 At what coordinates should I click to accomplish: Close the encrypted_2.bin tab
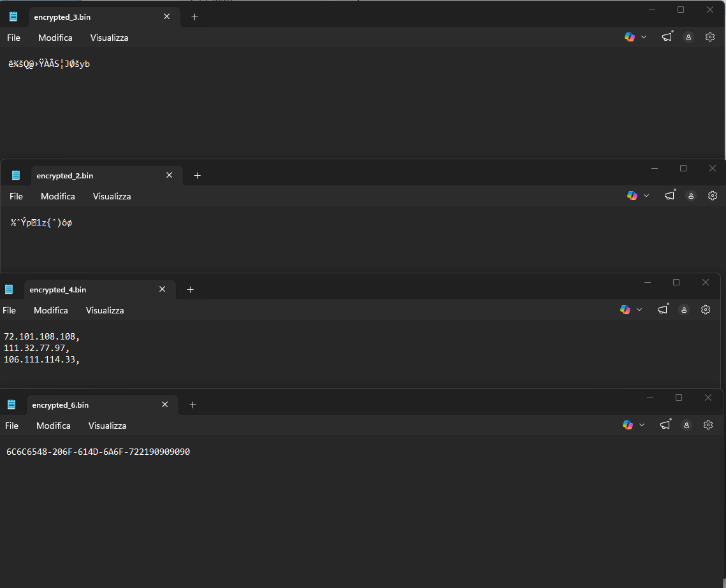(169, 175)
